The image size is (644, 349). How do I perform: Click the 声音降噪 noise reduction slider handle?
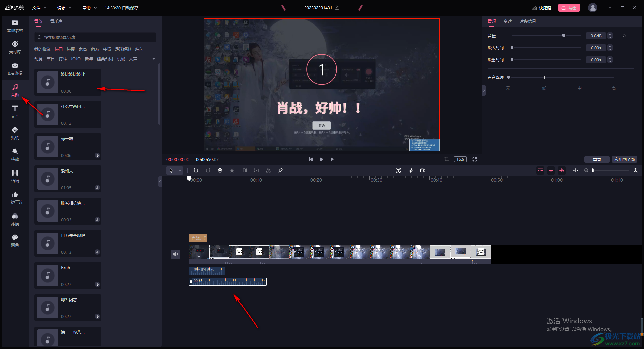tap(509, 77)
